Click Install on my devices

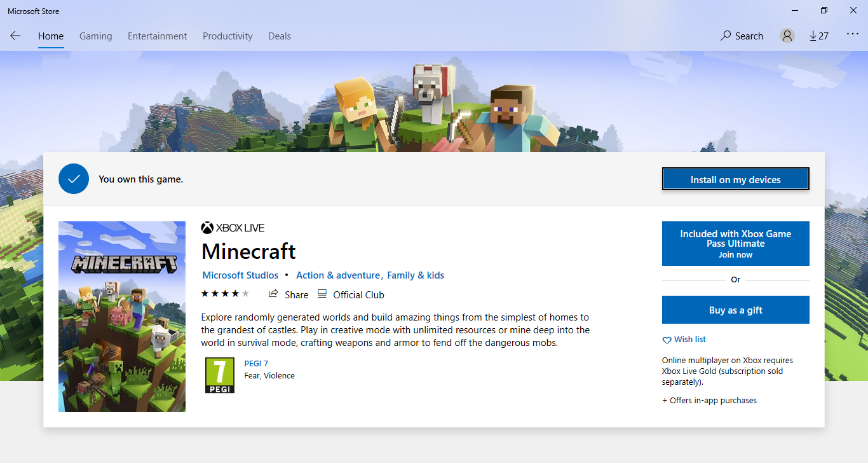(736, 179)
